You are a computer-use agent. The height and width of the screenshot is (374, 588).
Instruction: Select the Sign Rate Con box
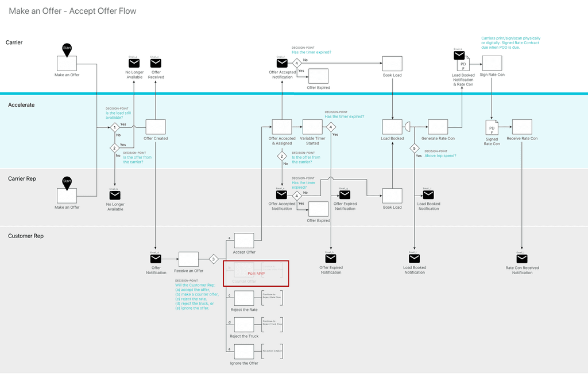492,63
